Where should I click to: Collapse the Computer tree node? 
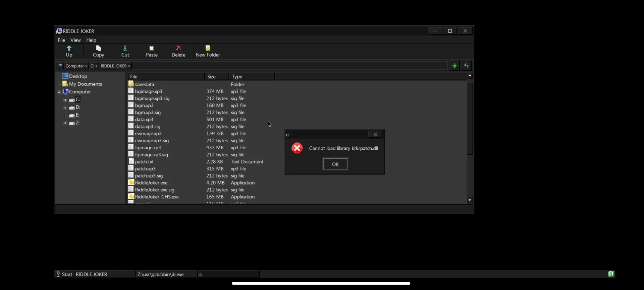coord(59,92)
